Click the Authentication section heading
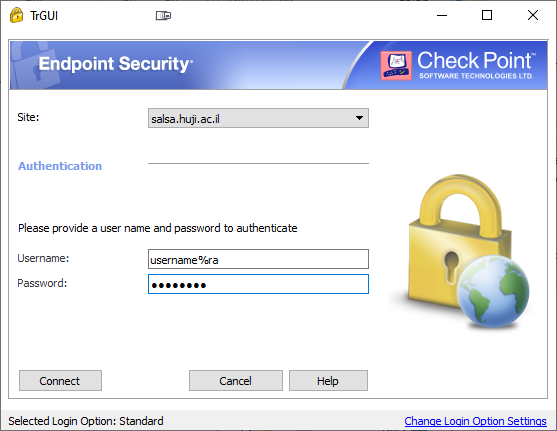This screenshot has width=557, height=431. point(60,166)
